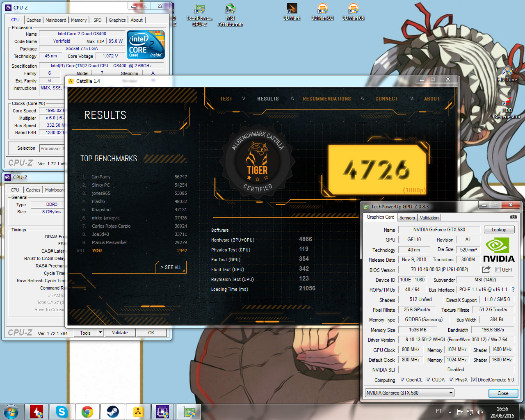Select the RESULTS section in Catzilla

click(x=268, y=99)
